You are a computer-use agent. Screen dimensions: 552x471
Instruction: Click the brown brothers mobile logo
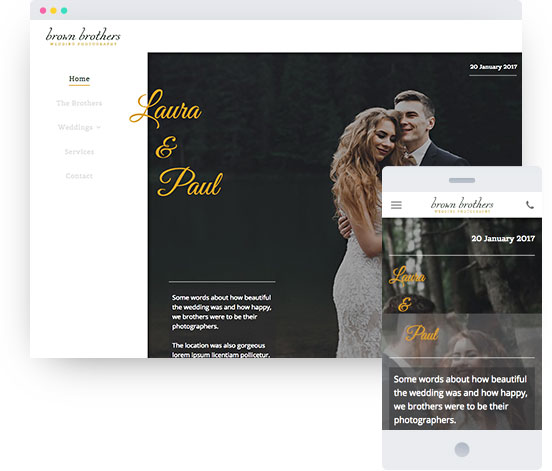click(462, 205)
